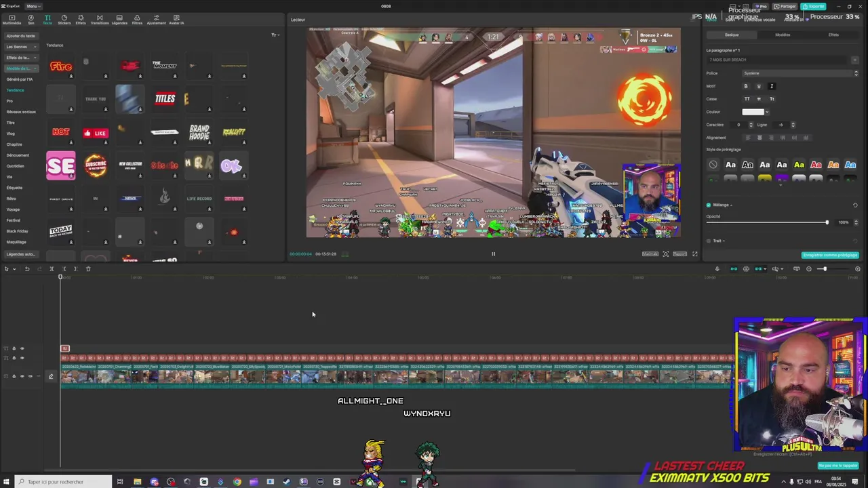Select the tt lowercase case option
The width and height of the screenshot is (868, 488).
[x=759, y=99]
